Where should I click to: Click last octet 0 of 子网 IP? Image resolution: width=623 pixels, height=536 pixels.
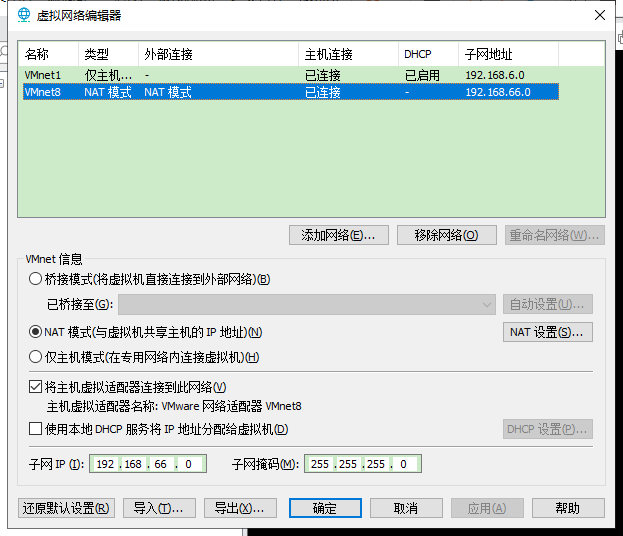pos(188,464)
